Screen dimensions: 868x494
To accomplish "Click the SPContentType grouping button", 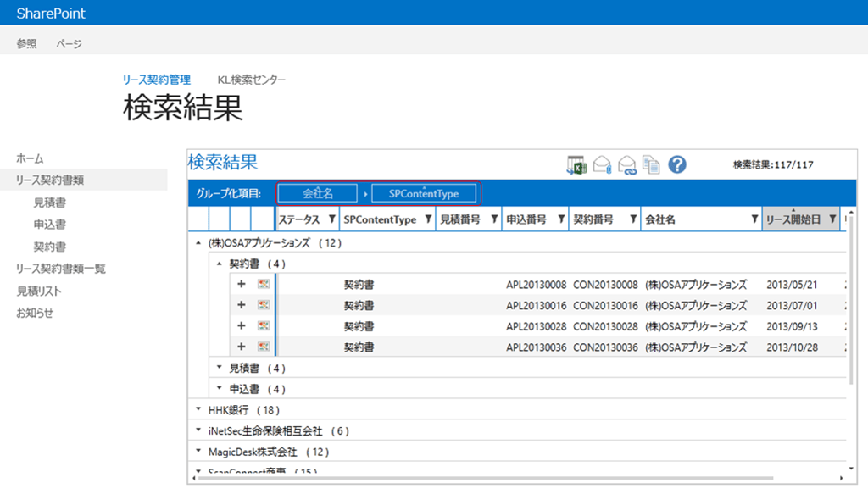I will (x=424, y=193).
